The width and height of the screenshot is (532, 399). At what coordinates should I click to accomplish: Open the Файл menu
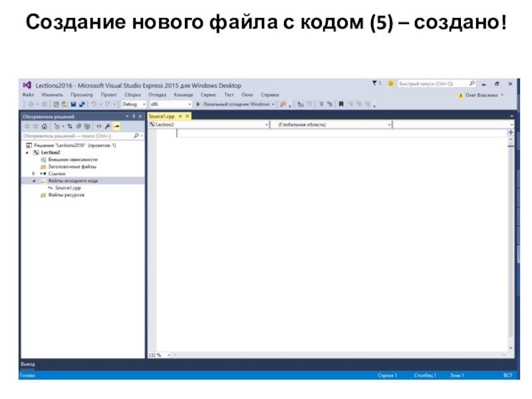[x=28, y=94]
